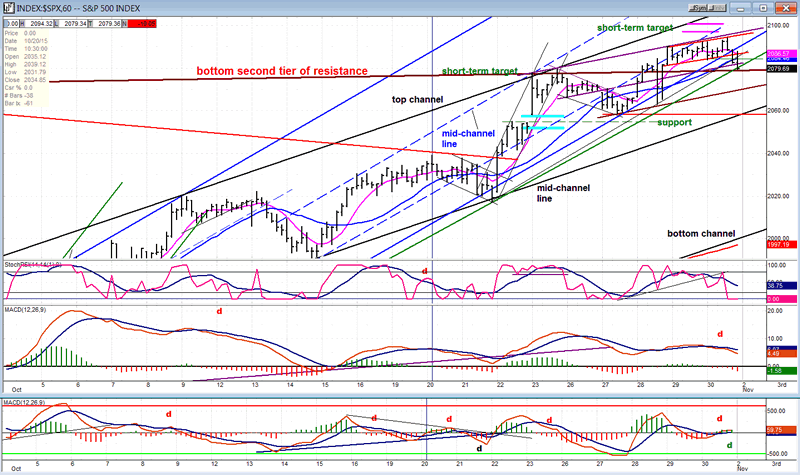Click the Int link button beside Sym
The width and height of the screenshot is (800, 475).
[717, 8]
